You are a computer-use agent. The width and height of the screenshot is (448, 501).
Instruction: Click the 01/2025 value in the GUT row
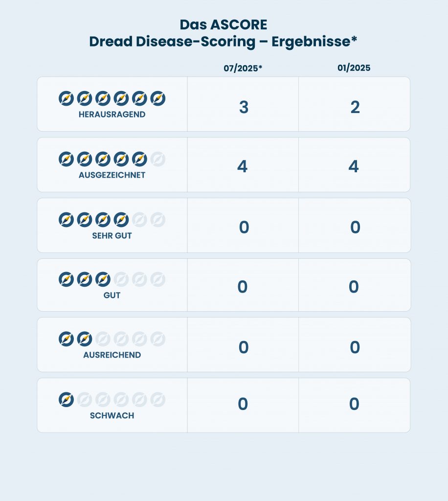point(354,287)
